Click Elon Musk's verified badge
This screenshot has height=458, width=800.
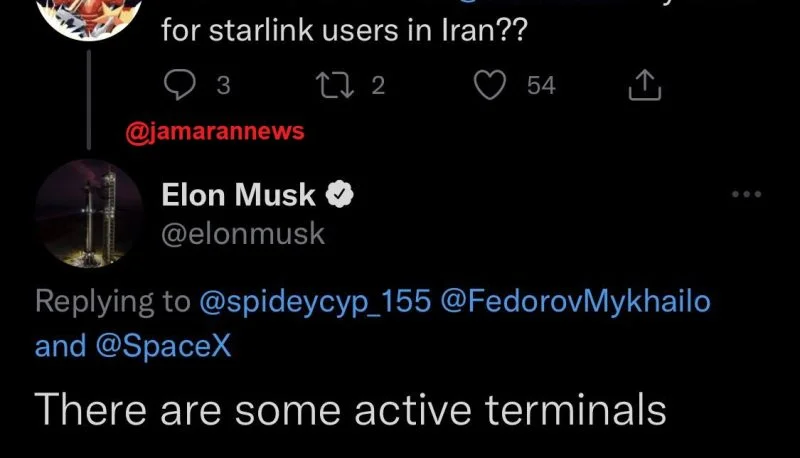point(340,194)
